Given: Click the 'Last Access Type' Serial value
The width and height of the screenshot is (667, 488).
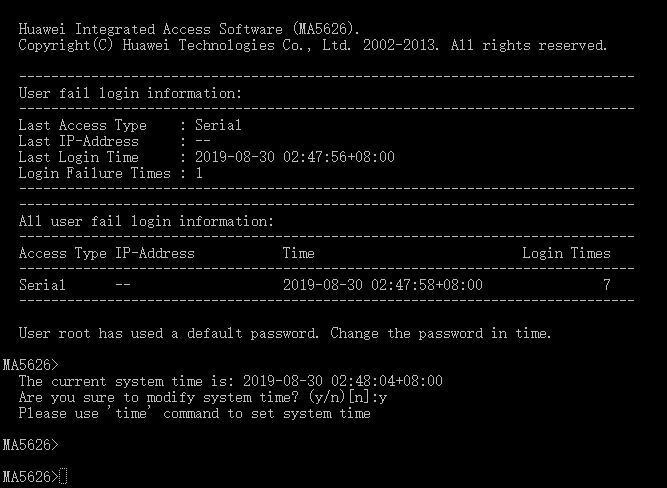Looking at the screenshot, I should coord(217,125).
